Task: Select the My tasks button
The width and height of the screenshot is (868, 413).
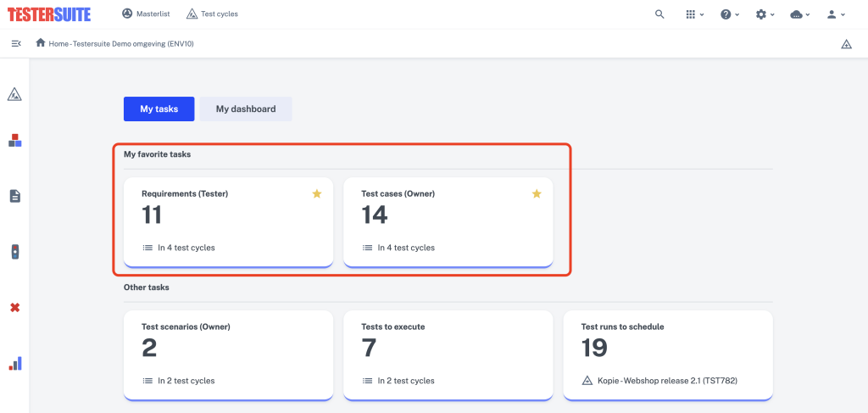Action: point(159,109)
